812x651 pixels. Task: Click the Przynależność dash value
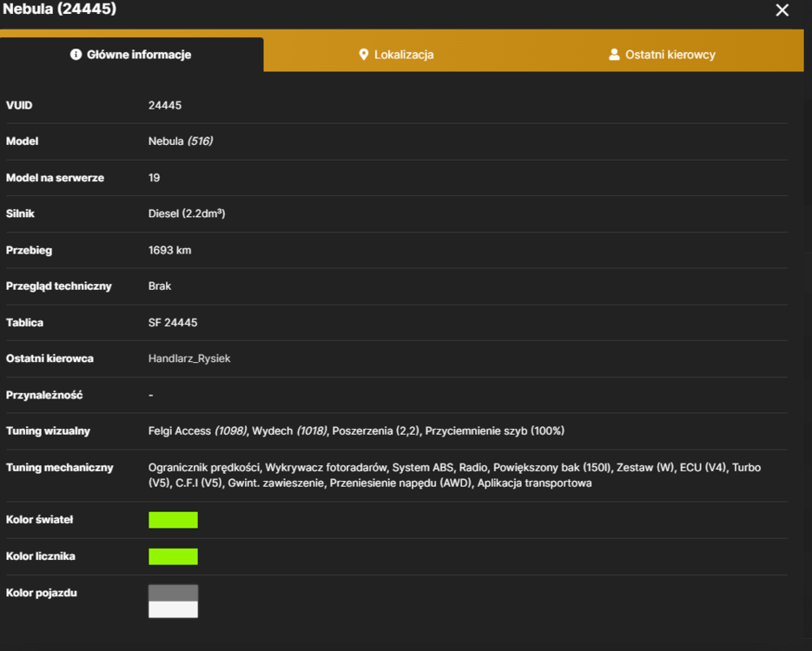[x=151, y=395]
